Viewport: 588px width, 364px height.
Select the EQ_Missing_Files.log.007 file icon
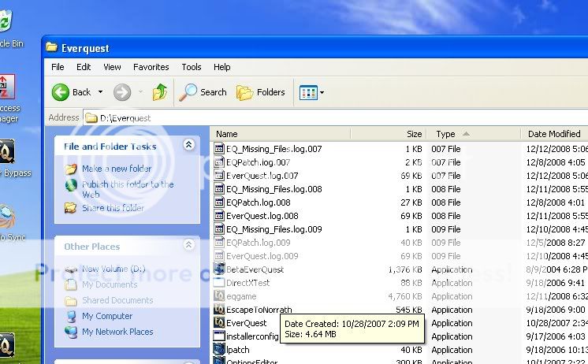click(219, 148)
